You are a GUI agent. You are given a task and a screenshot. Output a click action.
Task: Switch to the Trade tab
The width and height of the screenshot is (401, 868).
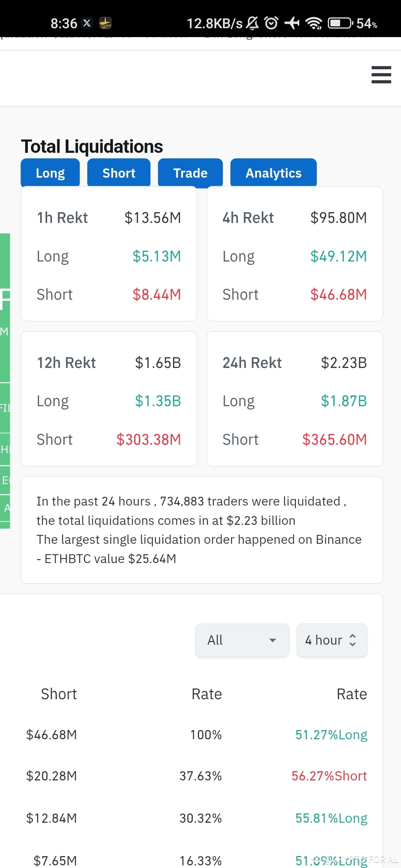(190, 172)
